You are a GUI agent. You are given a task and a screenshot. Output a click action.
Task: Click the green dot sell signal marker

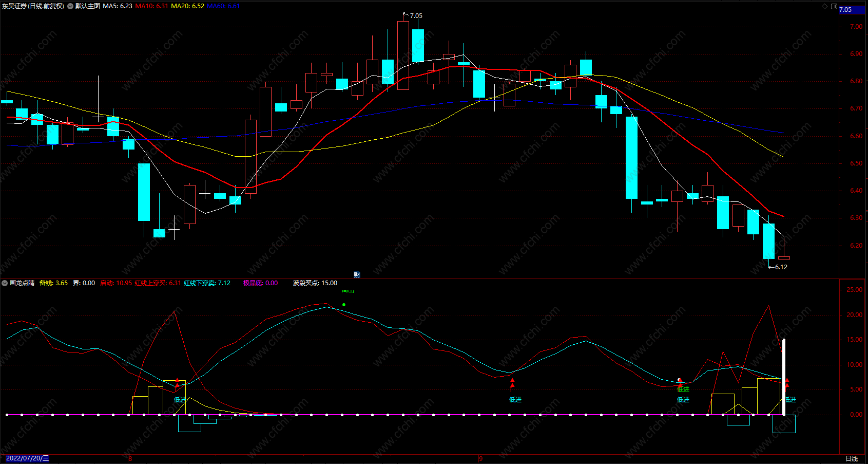pyautogui.click(x=344, y=305)
